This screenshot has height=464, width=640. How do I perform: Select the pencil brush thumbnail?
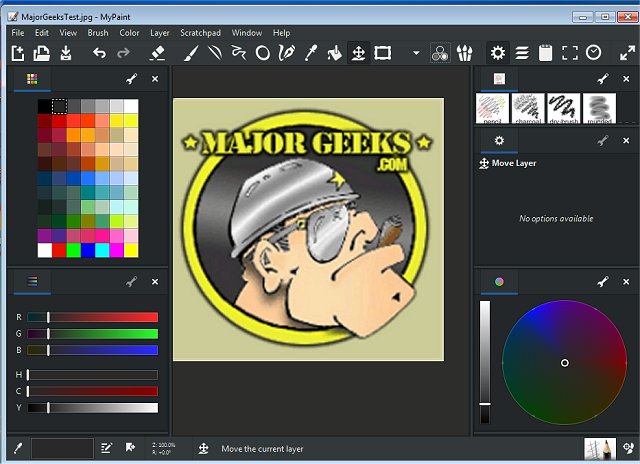pos(491,107)
